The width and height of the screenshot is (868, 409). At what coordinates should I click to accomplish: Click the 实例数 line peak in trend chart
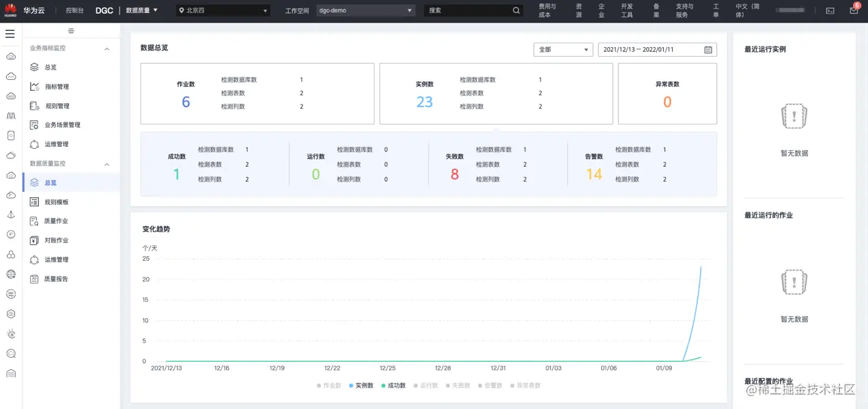coord(701,267)
